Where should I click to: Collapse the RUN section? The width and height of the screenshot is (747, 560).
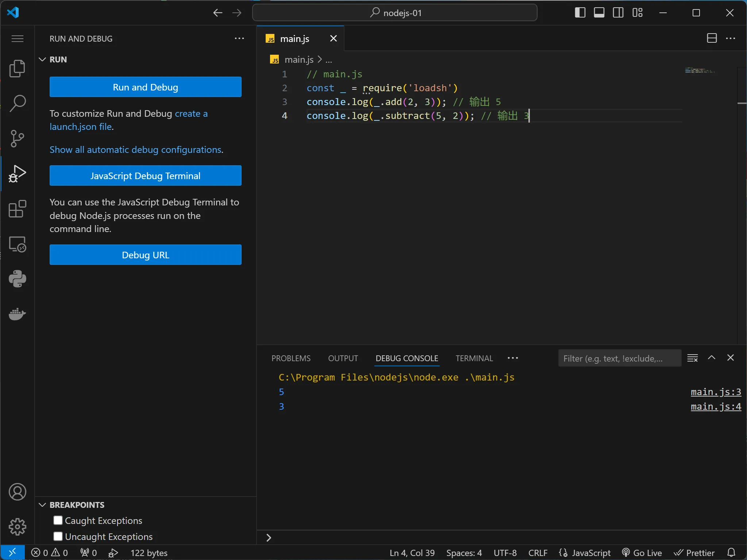[42, 59]
